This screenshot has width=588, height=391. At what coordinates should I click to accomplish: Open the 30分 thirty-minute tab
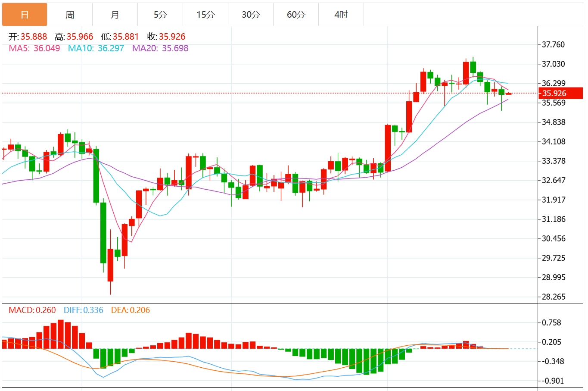(x=251, y=15)
